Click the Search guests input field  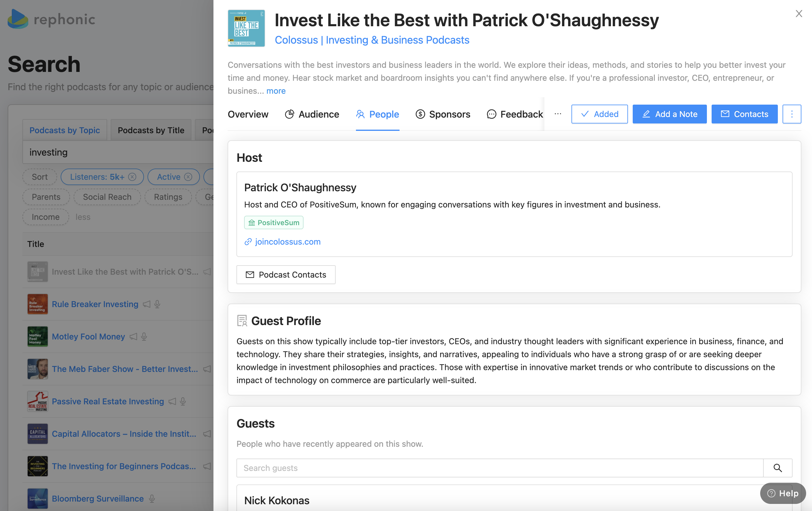(x=499, y=468)
